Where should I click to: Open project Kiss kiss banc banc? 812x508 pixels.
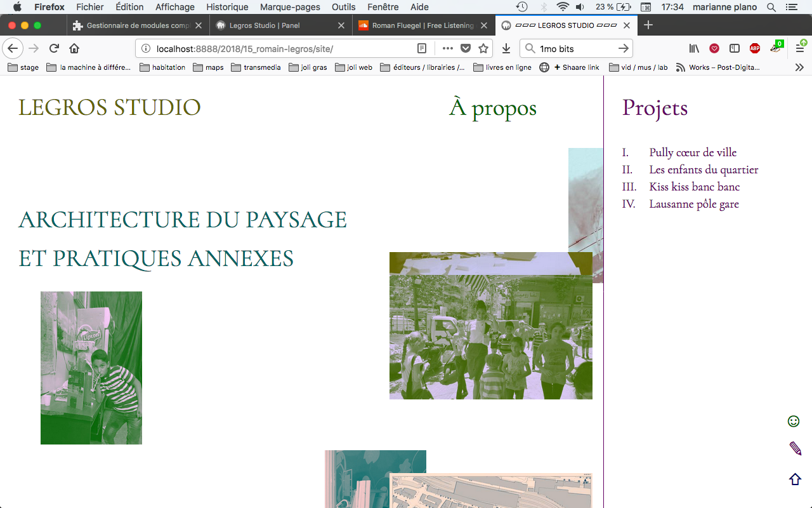click(x=694, y=187)
